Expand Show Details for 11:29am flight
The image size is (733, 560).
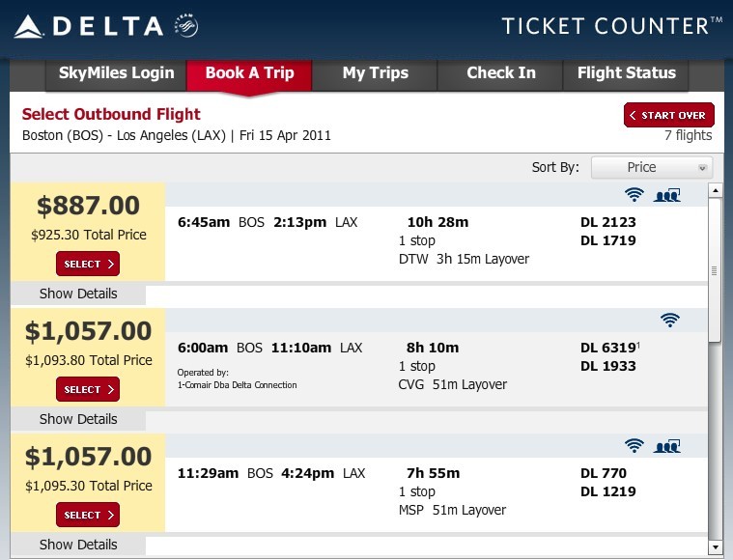point(78,545)
